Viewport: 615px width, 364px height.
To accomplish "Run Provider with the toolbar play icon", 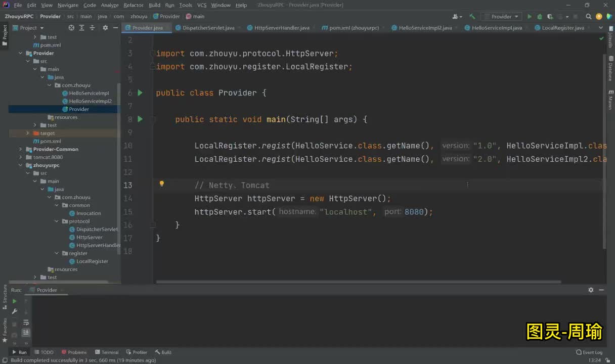I will [530, 17].
